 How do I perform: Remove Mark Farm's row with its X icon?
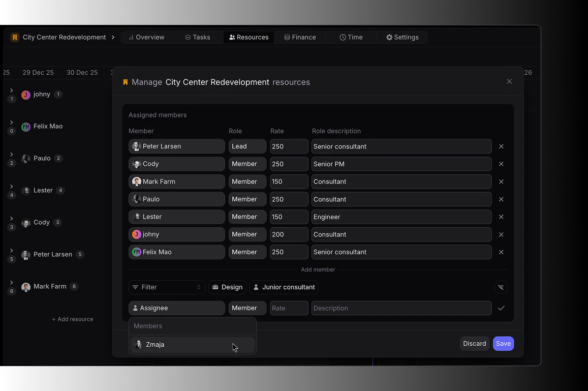pos(501,182)
